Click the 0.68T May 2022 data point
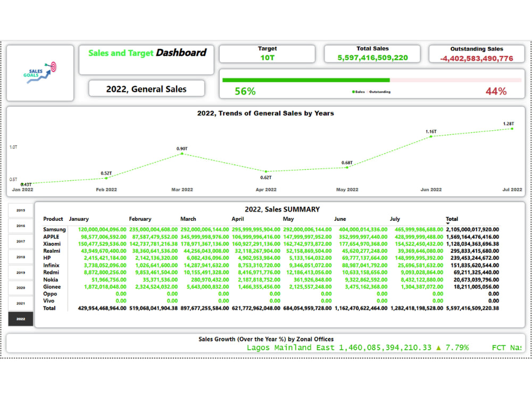The width and height of the screenshot is (532, 399). coord(347,167)
